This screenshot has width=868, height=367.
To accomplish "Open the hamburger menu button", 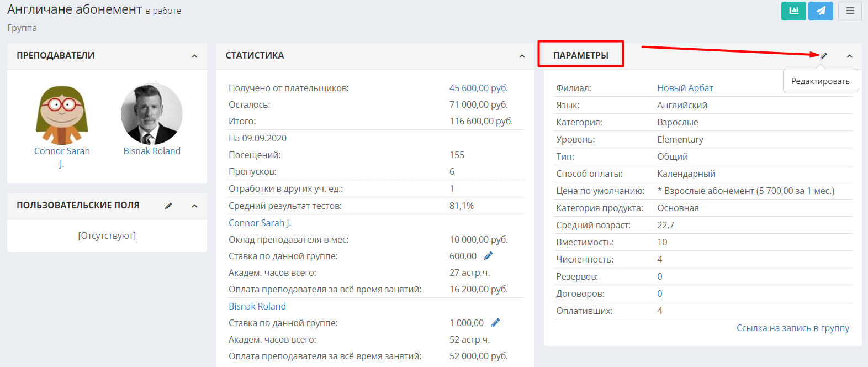I will (850, 11).
